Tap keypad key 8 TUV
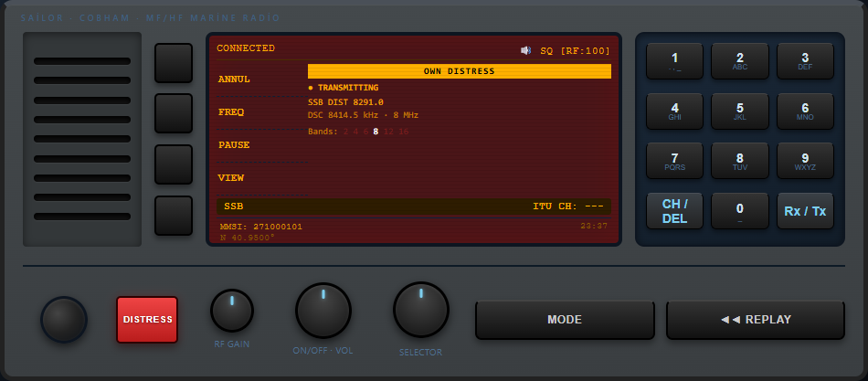This screenshot has height=381, width=868. [739, 161]
